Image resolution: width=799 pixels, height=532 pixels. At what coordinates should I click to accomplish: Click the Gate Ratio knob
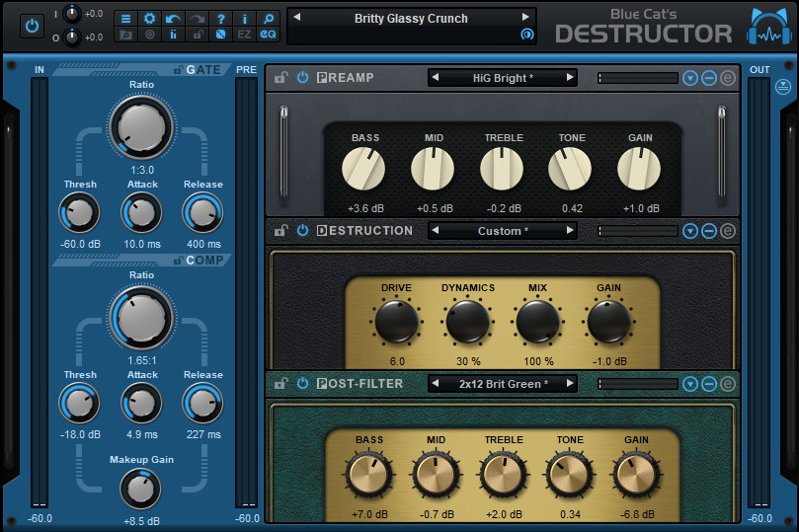click(141, 126)
